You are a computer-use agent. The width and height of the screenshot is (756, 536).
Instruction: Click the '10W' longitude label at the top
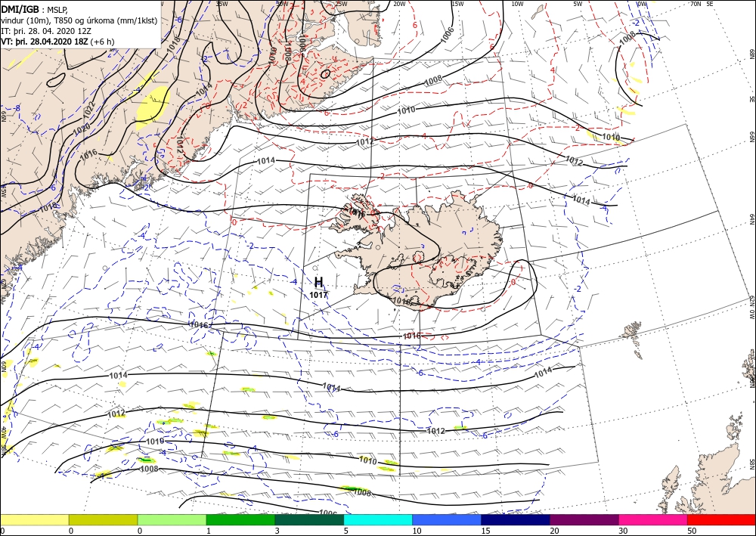point(517,4)
